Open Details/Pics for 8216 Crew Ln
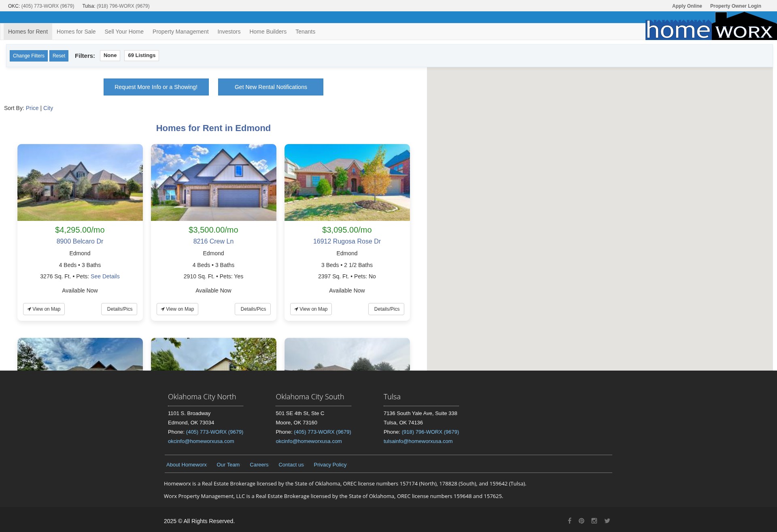 tap(253, 309)
